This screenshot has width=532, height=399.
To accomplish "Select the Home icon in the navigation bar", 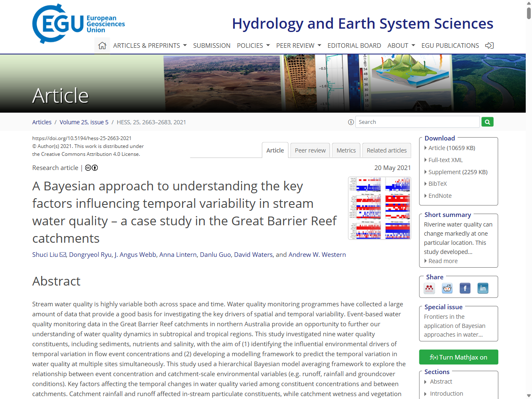I will 102,45.
